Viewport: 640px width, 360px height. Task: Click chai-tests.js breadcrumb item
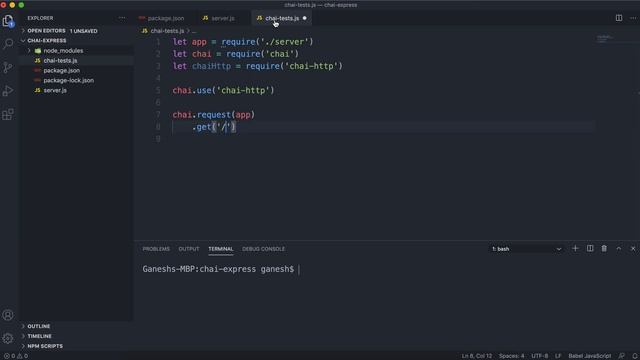click(167, 31)
